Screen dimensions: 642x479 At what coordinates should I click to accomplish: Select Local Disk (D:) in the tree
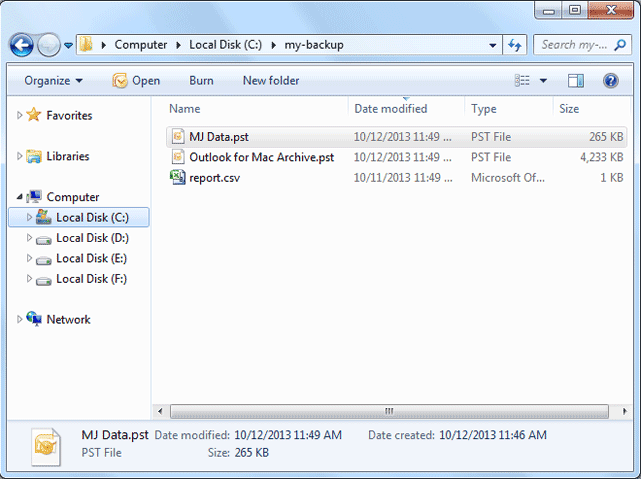(92, 238)
